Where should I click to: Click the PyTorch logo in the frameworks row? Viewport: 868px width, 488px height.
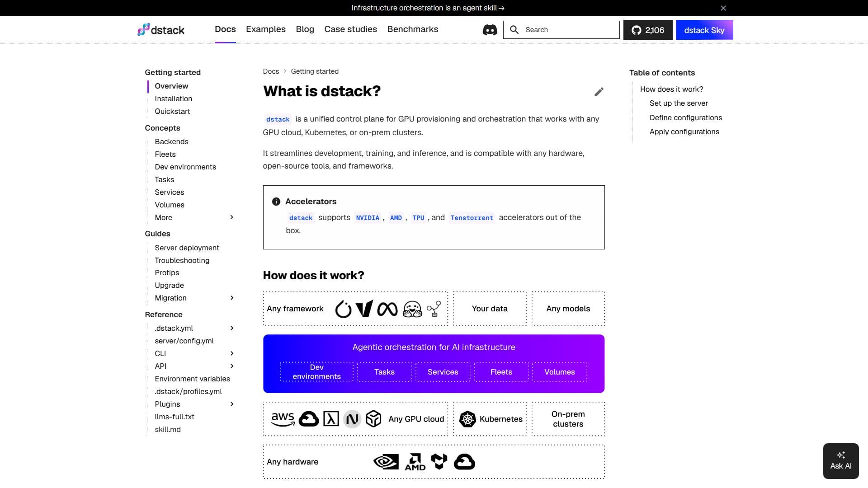point(343,309)
